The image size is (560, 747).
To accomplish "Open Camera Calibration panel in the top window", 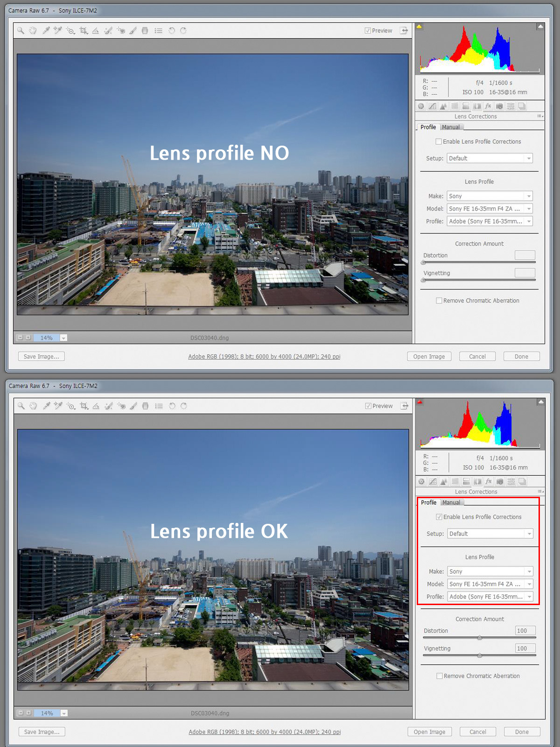I will [x=499, y=106].
